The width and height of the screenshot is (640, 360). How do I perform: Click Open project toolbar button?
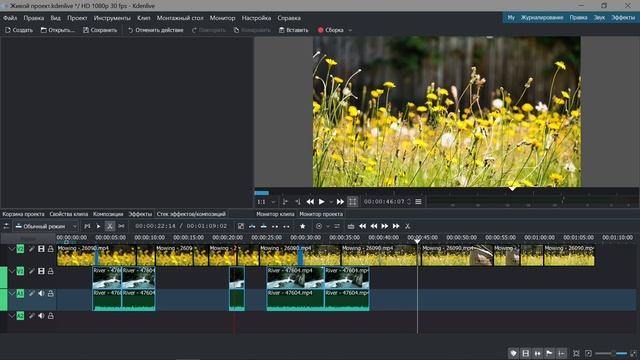(58, 30)
